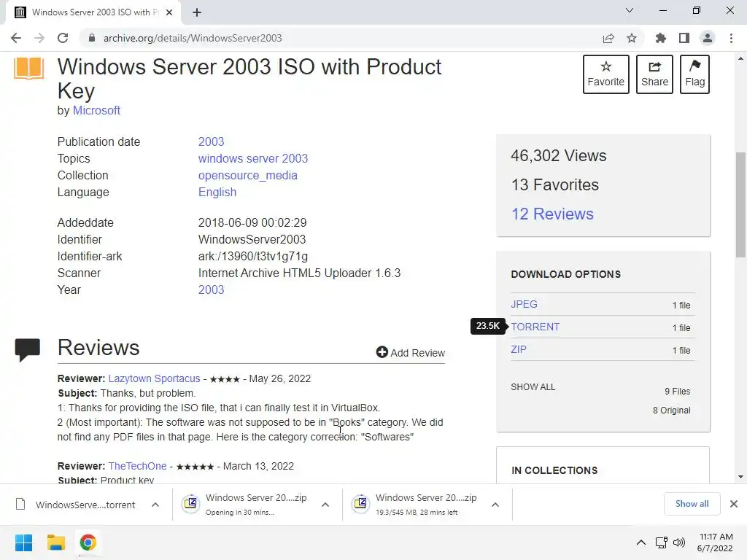Click the 8 Original text
Screen dimensions: 747x560
pos(671,411)
